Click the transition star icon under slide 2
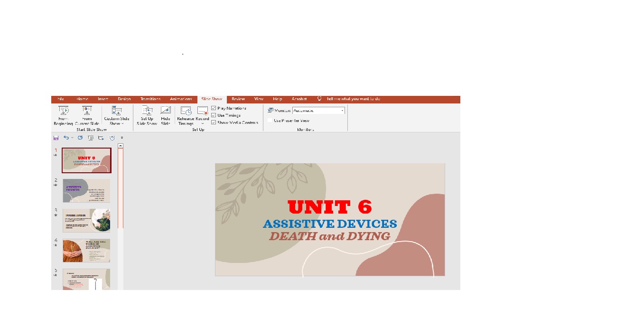This screenshot has height=318, width=644. pos(56,185)
